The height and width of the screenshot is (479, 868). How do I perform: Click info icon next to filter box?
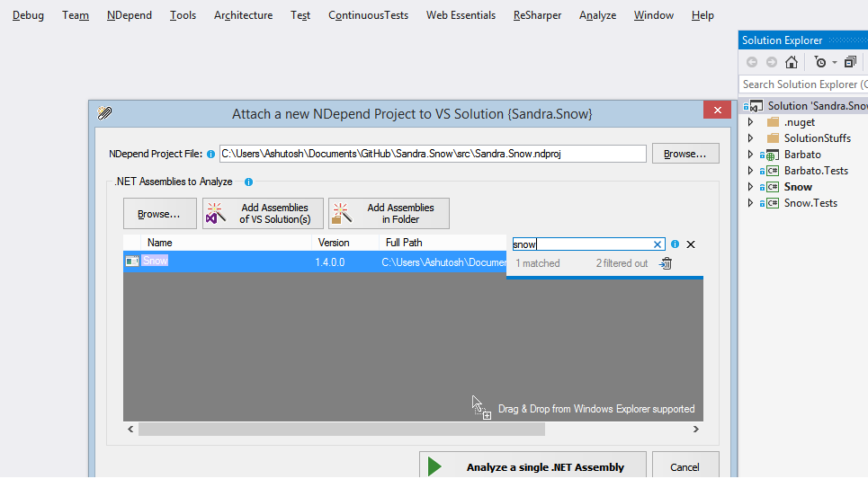[x=675, y=244]
